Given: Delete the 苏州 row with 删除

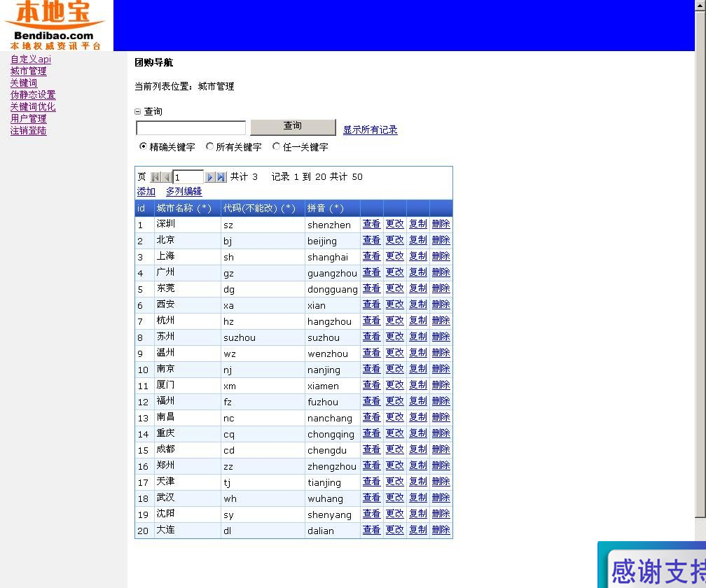Looking at the screenshot, I should pos(441,337).
